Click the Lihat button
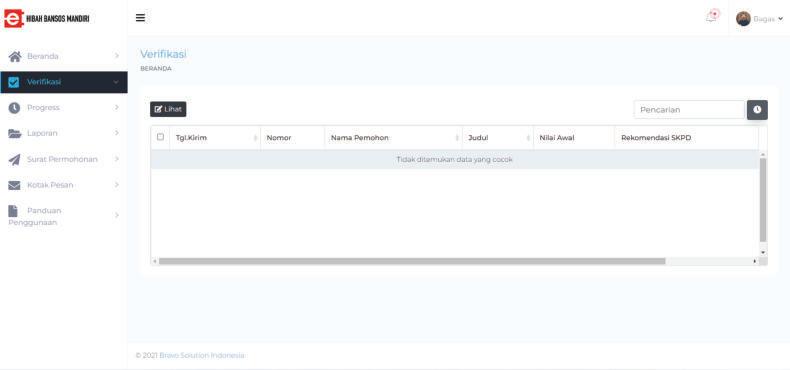 click(168, 109)
